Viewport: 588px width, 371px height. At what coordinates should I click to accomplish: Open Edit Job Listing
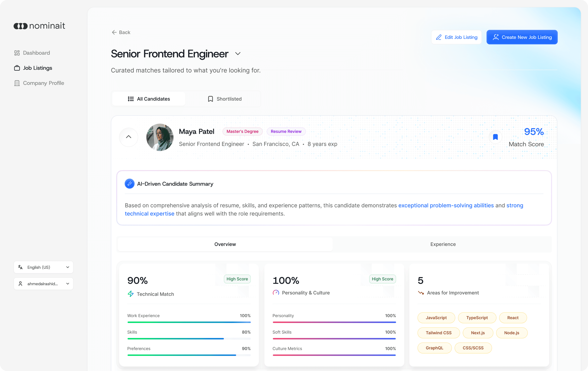[456, 37]
